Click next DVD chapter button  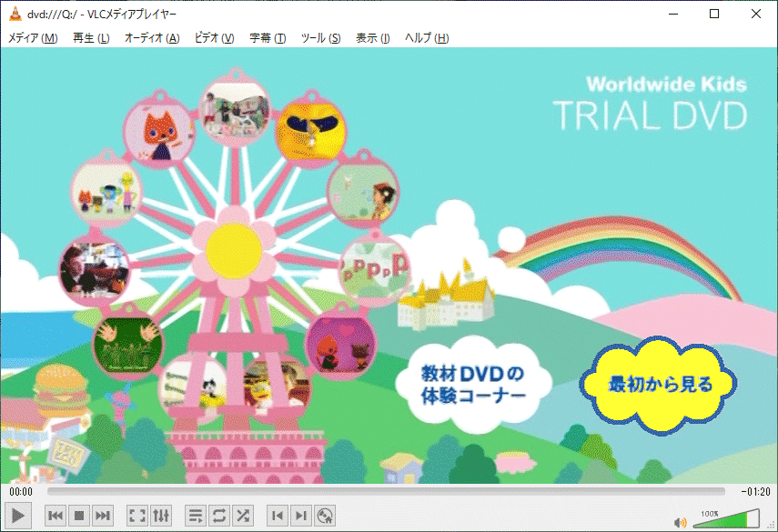(301, 516)
